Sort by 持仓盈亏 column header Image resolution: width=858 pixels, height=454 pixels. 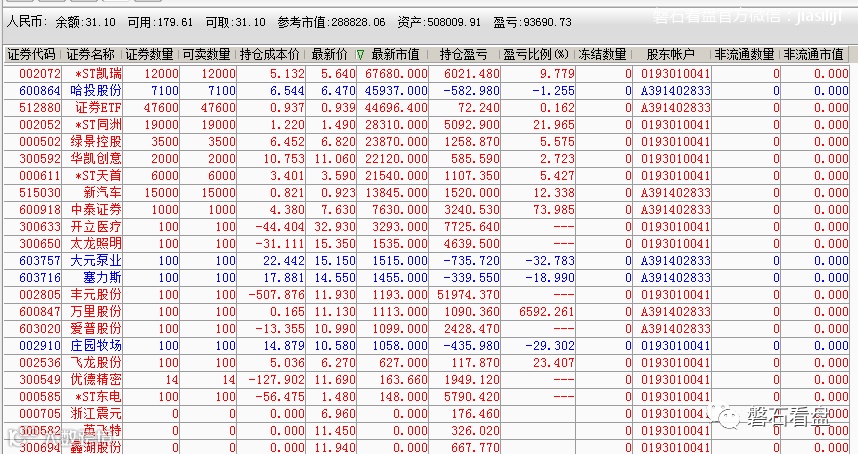coord(464,55)
